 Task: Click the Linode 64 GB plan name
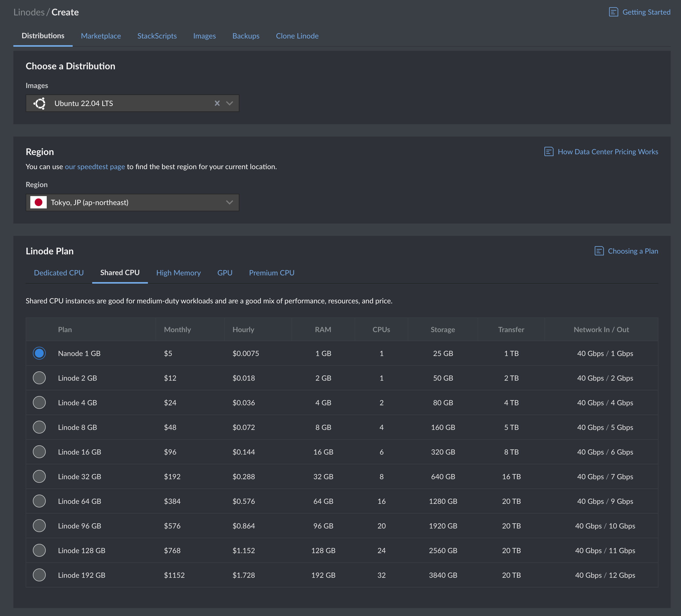pyautogui.click(x=79, y=501)
